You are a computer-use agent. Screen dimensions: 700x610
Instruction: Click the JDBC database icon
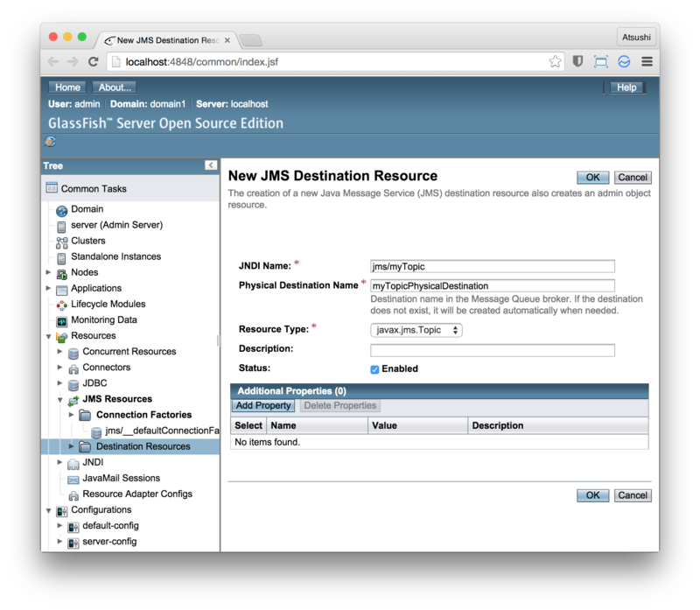(x=73, y=383)
